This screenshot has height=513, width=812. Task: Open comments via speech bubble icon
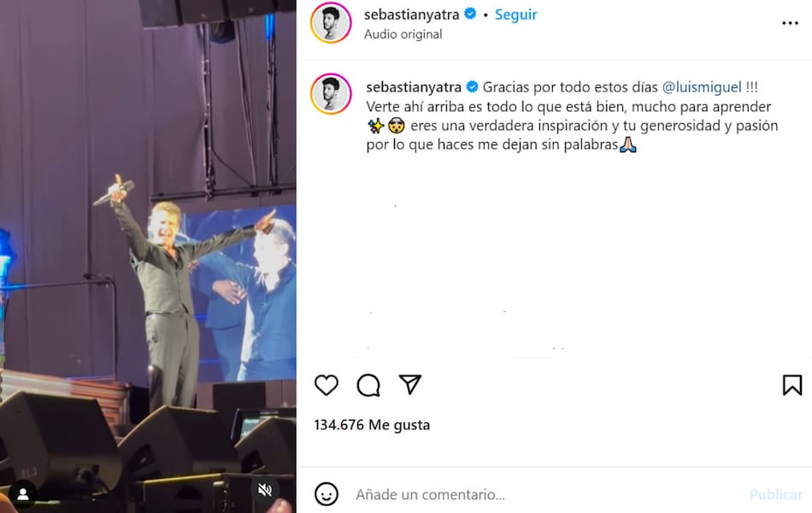[368, 385]
